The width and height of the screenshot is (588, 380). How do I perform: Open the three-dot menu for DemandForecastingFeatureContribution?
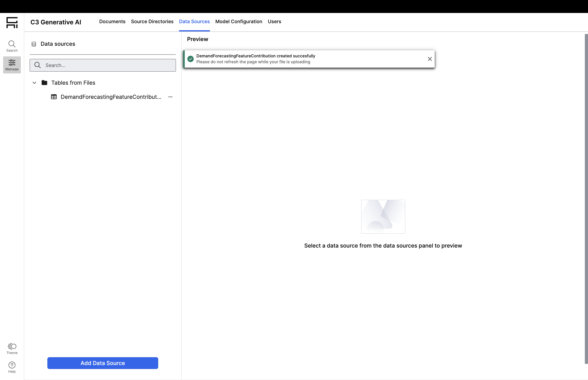tap(170, 97)
